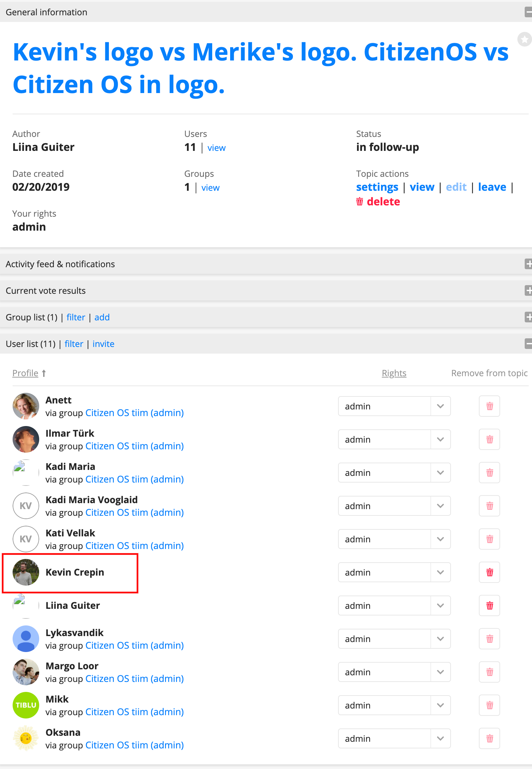
Task: Click the leave topic action
Action: click(492, 187)
